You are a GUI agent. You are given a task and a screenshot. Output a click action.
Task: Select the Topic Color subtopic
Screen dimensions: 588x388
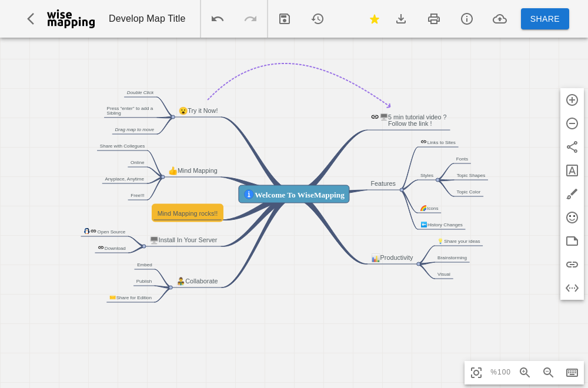[x=469, y=192]
